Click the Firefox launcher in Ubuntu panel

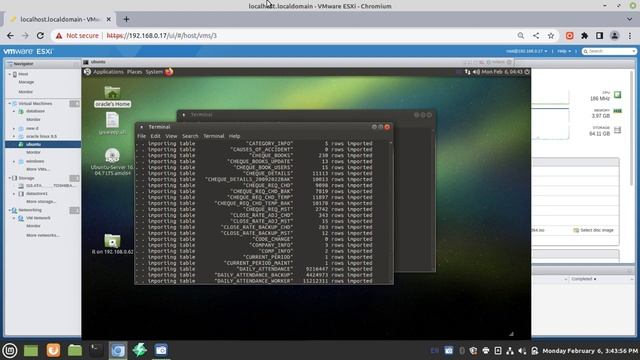[169, 72]
